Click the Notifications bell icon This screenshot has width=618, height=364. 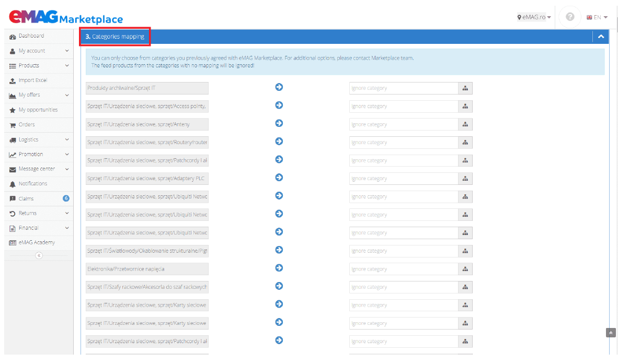[x=13, y=184]
